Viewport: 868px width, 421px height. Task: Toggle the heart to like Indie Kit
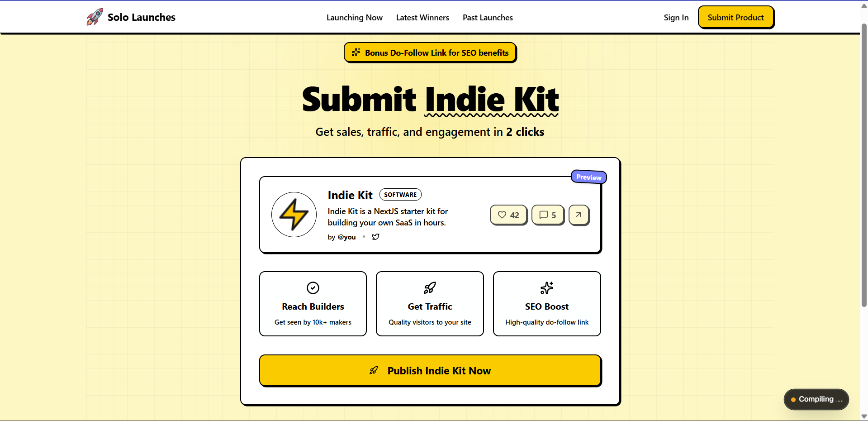[502, 215]
